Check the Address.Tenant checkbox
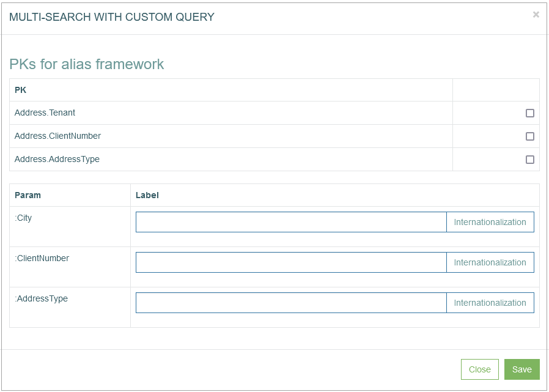This screenshot has width=549, height=392. pos(530,113)
